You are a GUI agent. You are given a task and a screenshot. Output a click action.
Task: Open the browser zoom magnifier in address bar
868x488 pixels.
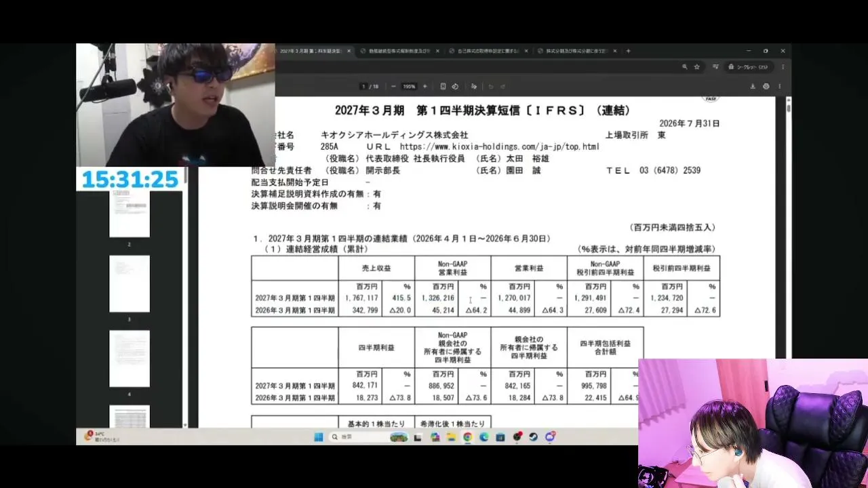click(x=685, y=67)
